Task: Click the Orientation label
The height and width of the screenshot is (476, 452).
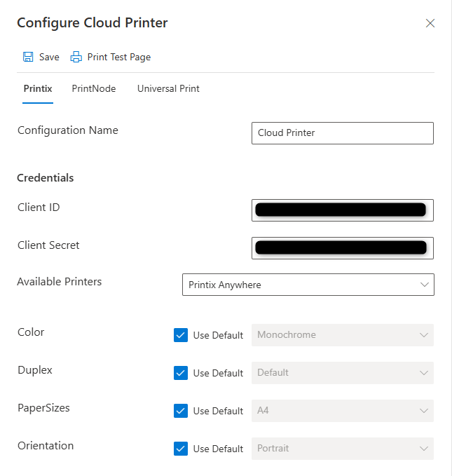Action: pyautogui.click(x=46, y=446)
